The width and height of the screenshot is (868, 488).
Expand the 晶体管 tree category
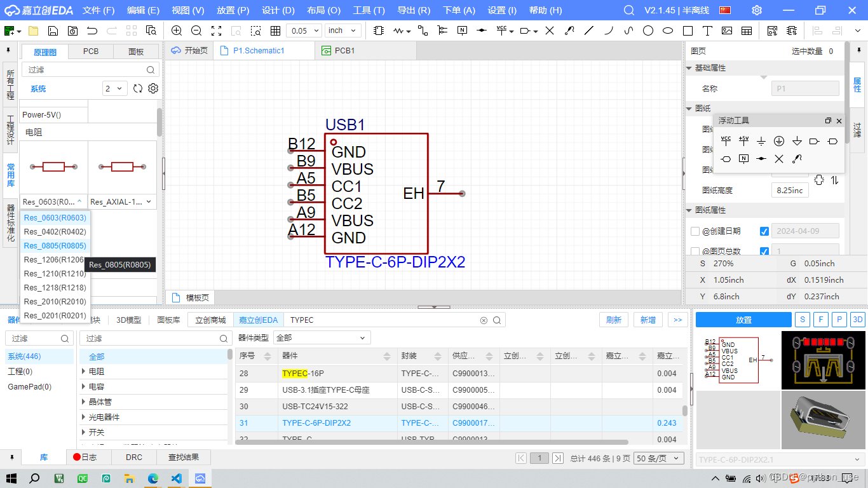(84, 402)
